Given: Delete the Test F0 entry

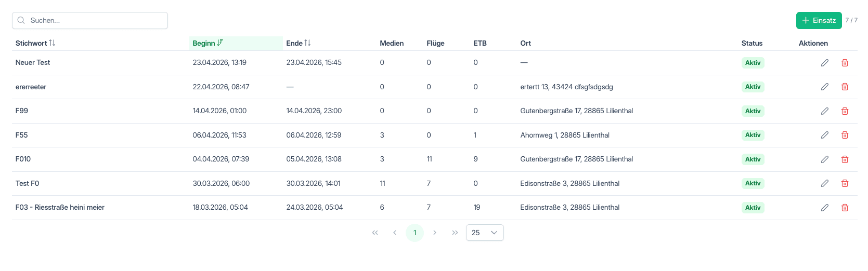Looking at the screenshot, I should click(845, 183).
